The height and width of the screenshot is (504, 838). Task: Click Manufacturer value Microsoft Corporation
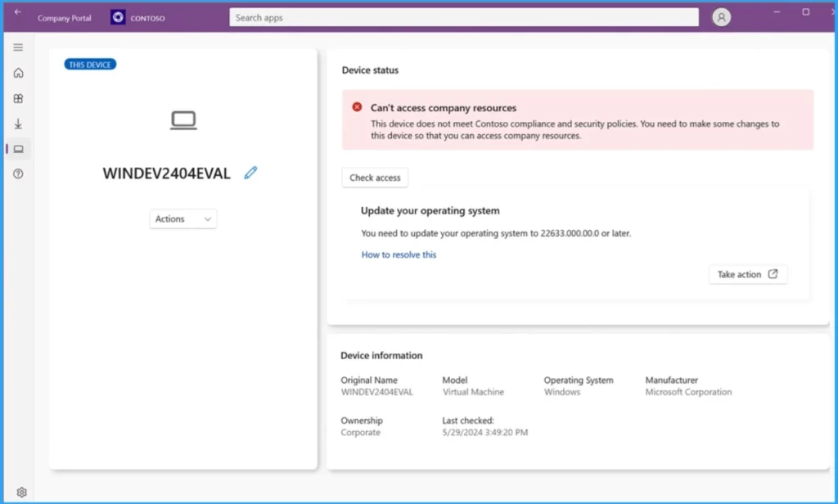[x=688, y=392]
